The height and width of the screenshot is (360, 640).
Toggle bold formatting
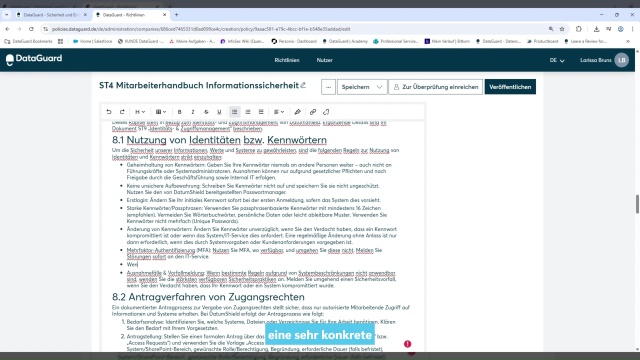180,112
